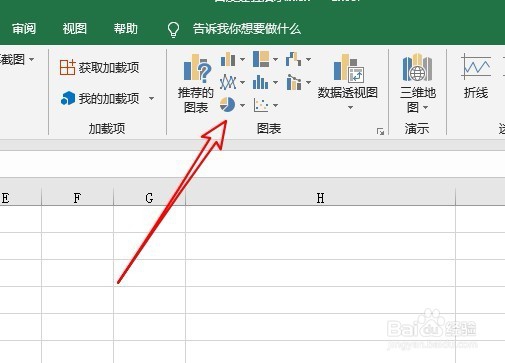The width and height of the screenshot is (505, 363).
Task: Open the insert pie chart menu
Action: pos(232,105)
